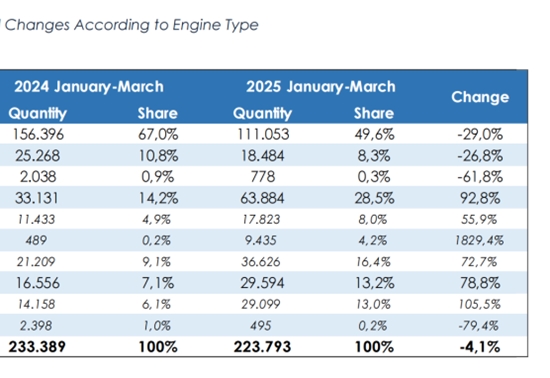Select the Change column header
The image size is (550, 378).
(x=480, y=97)
